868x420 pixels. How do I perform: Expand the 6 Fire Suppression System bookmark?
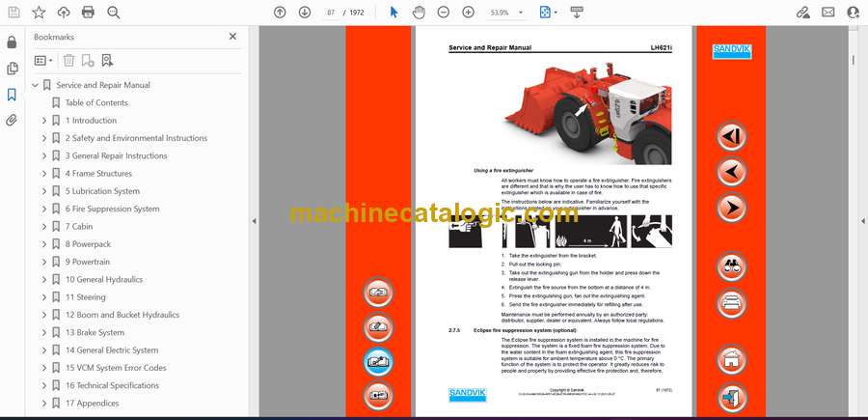(x=44, y=209)
